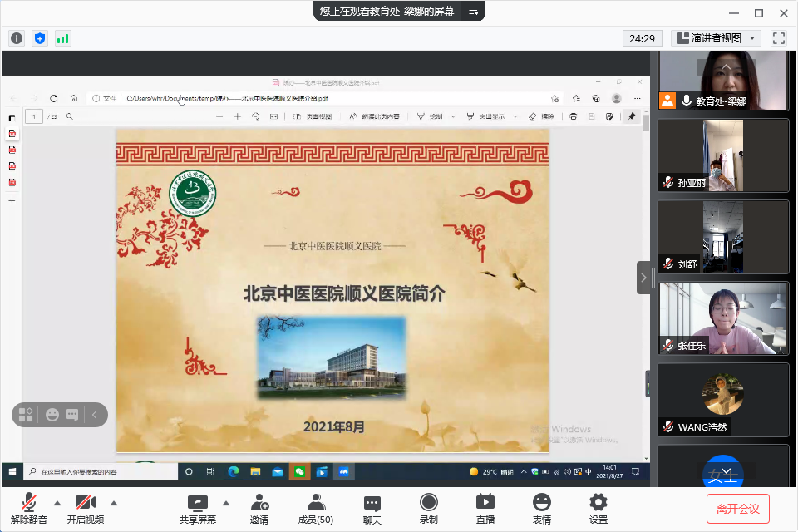This screenshot has width=798, height=532.
Task: Enter full screen with the corner brackets icon
Action: (x=779, y=38)
